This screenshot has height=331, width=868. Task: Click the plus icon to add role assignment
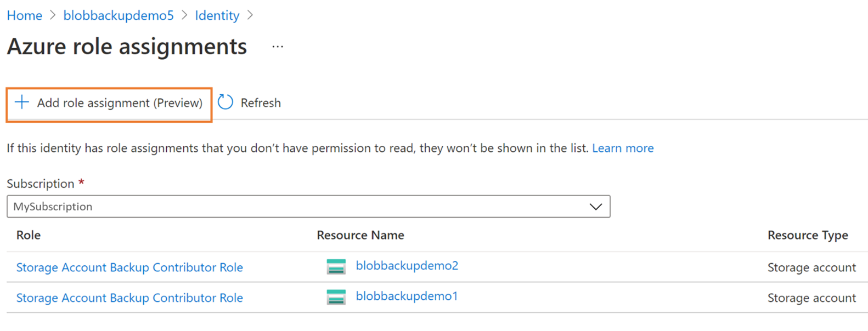pos(21,102)
